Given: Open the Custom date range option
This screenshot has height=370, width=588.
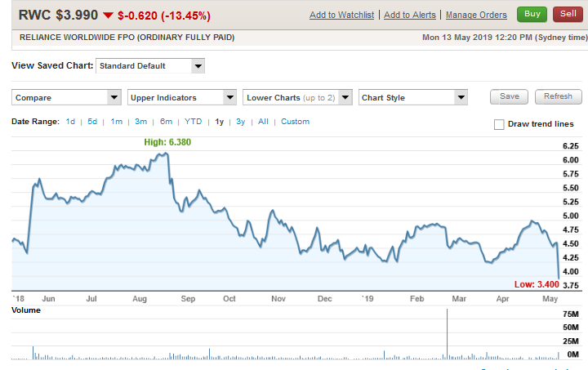Looking at the screenshot, I should [x=295, y=122].
